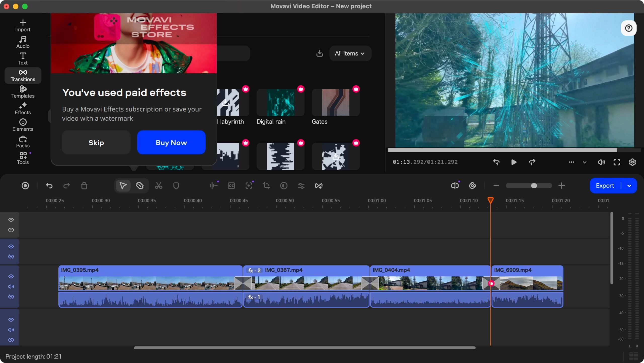Open the Tools section
Image resolution: width=644 pixels, height=363 pixels.
(x=23, y=158)
